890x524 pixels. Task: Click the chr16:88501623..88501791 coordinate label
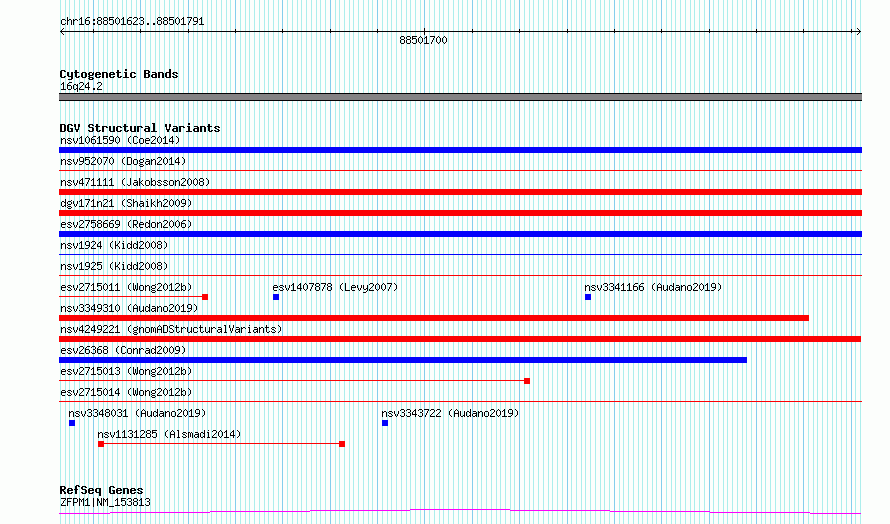[132, 22]
